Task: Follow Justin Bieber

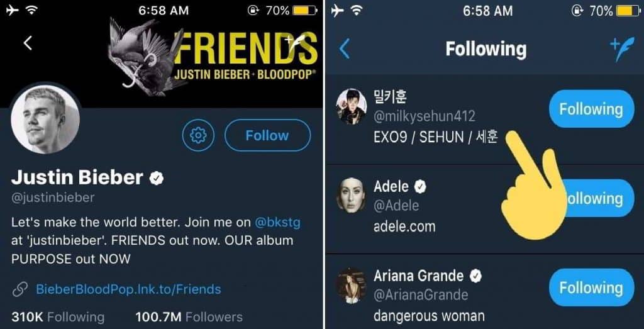Action: [267, 135]
